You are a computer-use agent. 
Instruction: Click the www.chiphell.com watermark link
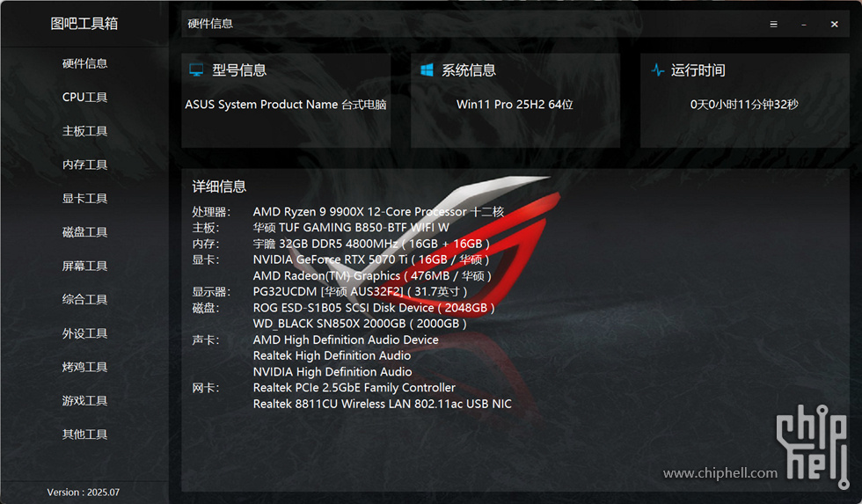click(720, 472)
